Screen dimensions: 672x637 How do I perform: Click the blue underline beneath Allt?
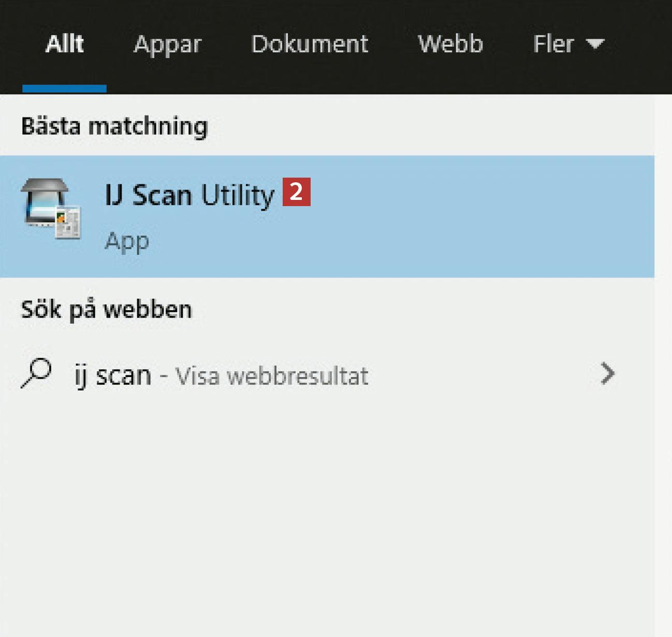pos(64,89)
